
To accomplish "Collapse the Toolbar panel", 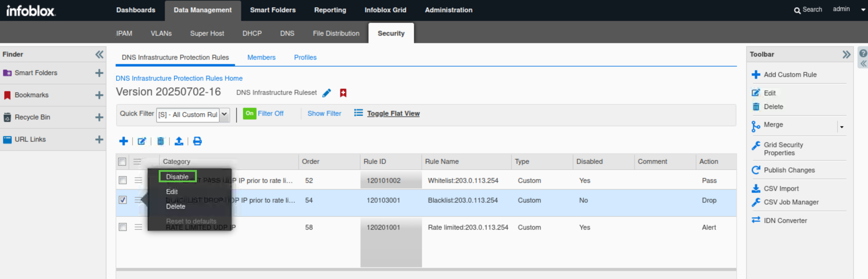I will (x=846, y=54).
